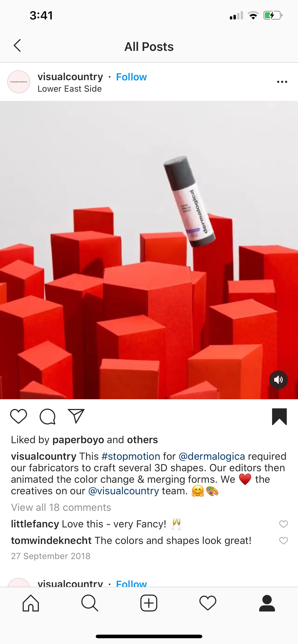Mute the video using the speaker button
The width and height of the screenshot is (298, 644).
click(x=278, y=380)
